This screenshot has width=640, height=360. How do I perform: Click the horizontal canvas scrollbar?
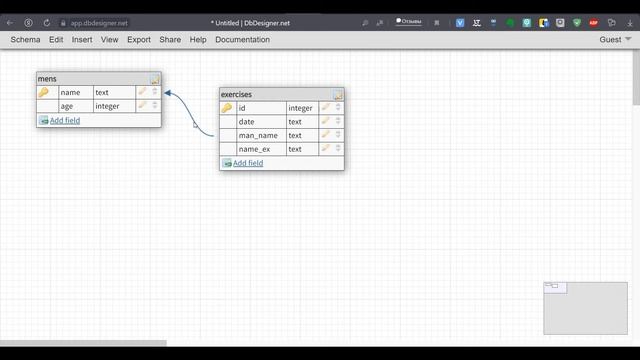(x=83, y=343)
